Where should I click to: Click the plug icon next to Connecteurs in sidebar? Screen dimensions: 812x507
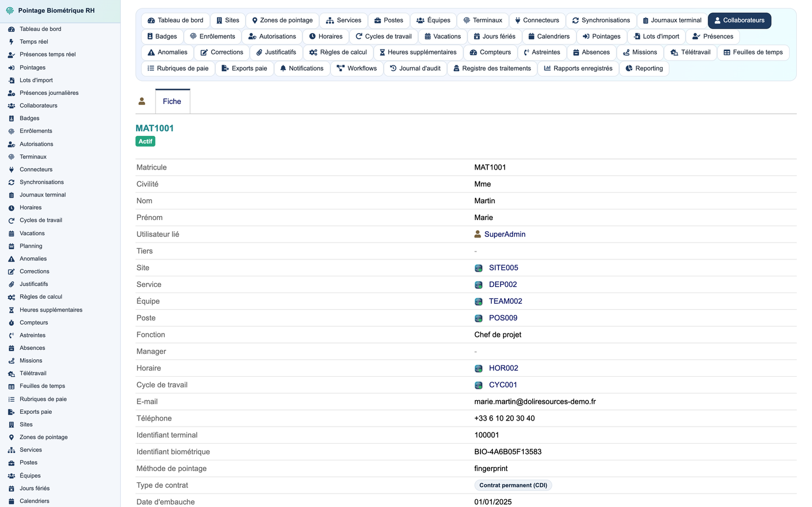point(11,170)
